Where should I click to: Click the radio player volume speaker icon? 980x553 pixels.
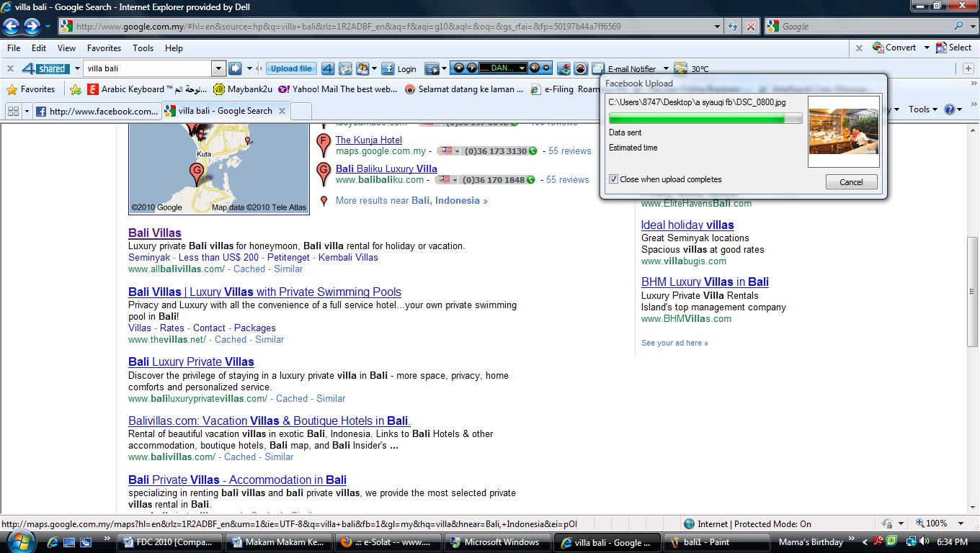click(535, 68)
